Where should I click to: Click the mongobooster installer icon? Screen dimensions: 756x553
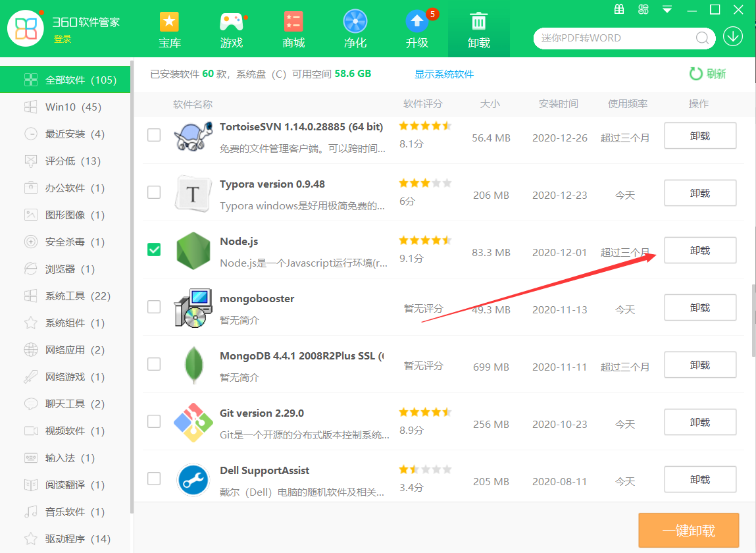pyautogui.click(x=193, y=308)
